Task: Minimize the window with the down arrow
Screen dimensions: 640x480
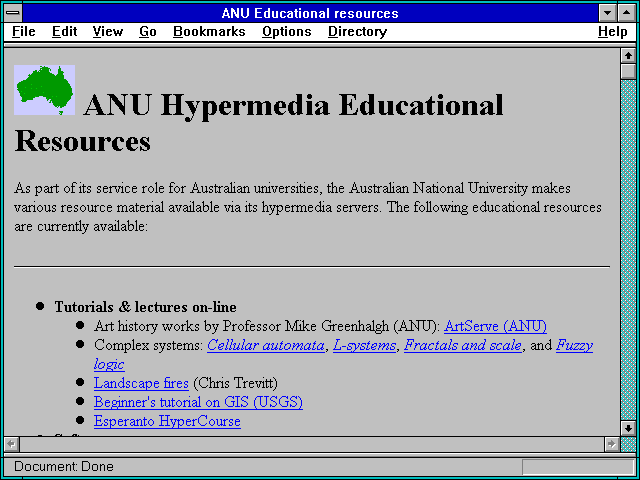Action: tap(607, 13)
